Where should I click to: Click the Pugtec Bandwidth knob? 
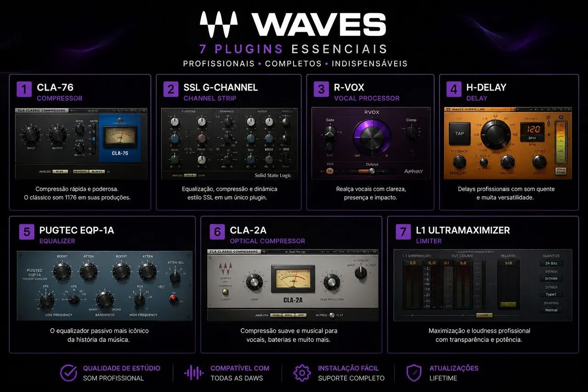click(105, 300)
